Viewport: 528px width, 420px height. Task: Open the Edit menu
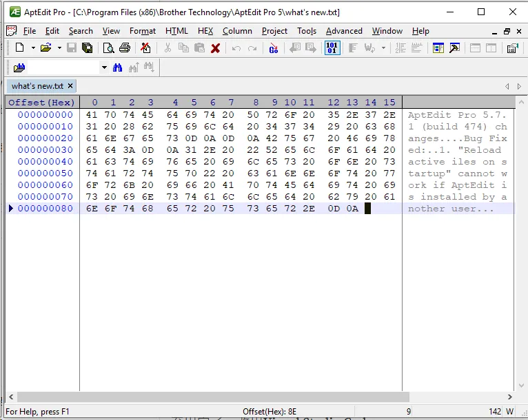pyautogui.click(x=52, y=31)
